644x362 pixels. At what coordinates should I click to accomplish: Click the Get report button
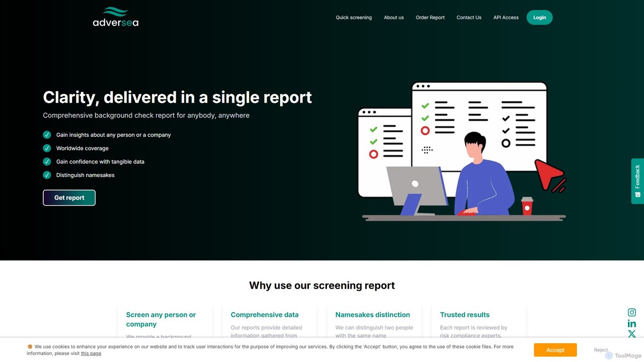click(x=69, y=198)
